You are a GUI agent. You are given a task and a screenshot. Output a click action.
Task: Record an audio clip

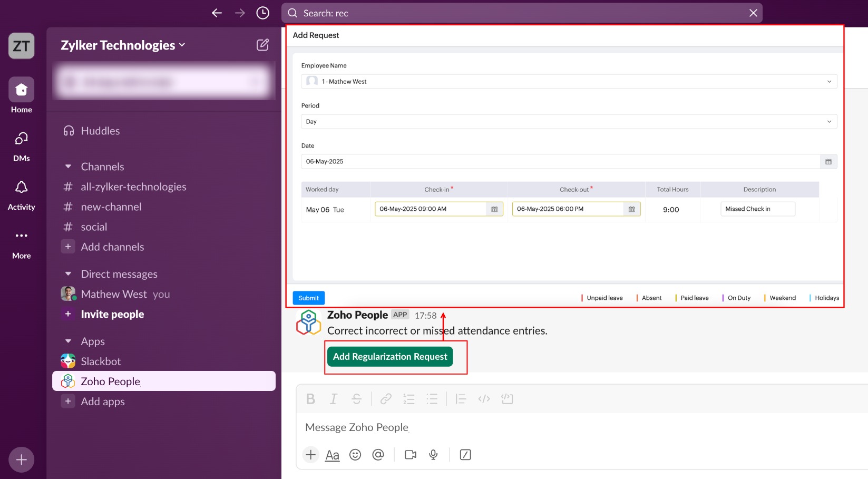[x=433, y=455]
